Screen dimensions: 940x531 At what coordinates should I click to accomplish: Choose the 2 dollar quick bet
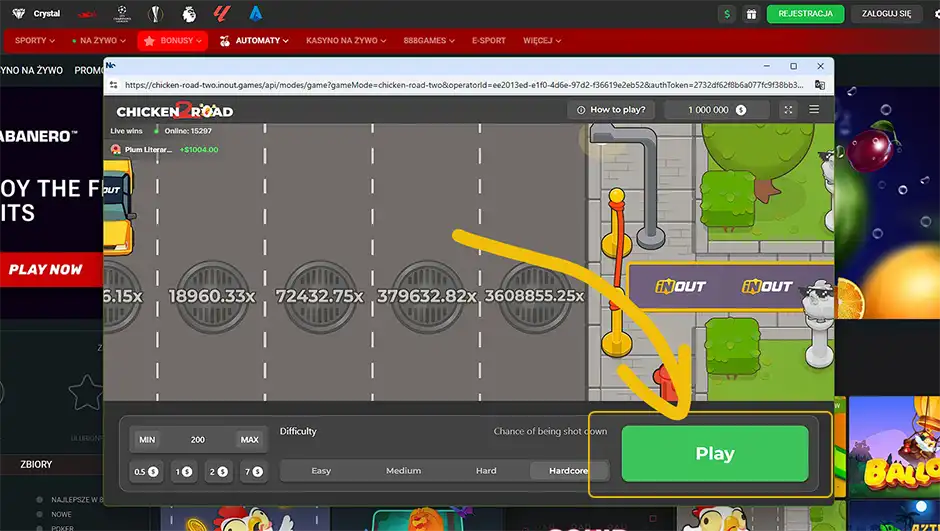[x=218, y=472]
